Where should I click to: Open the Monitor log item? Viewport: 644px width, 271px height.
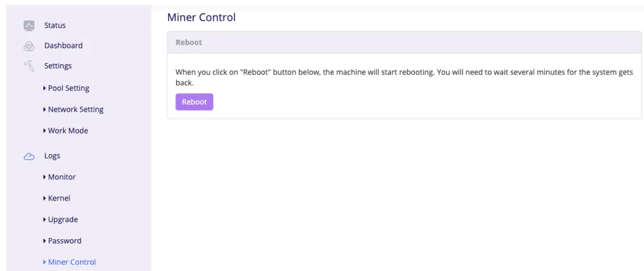click(59, 177)
